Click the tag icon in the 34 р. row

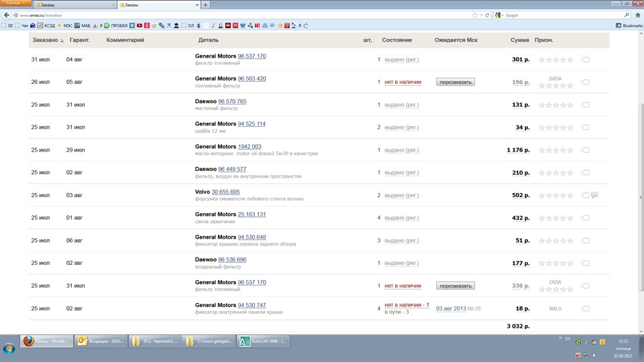pos(585,127)
